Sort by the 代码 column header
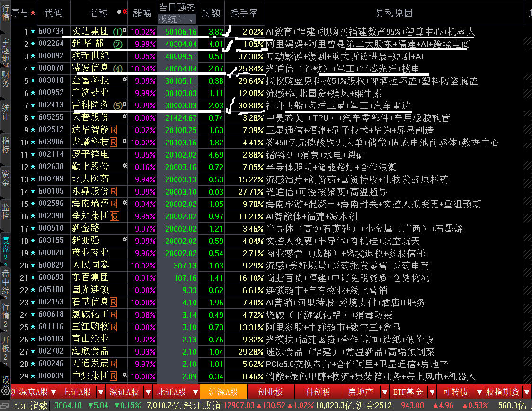Screen dimensions: 532x411 pyautogui.click(x=53, y=13)
